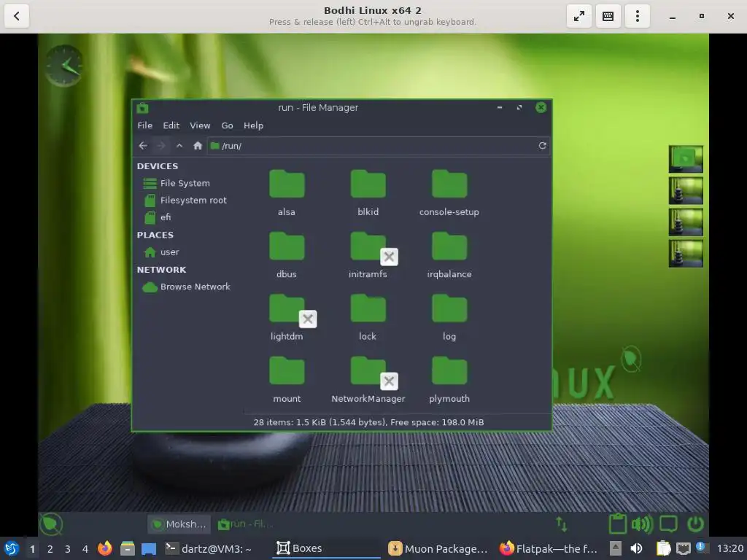The image size is (747, 560).
Task: Go back with the File Manager back arrow
Action: click(x=142, y=146)
